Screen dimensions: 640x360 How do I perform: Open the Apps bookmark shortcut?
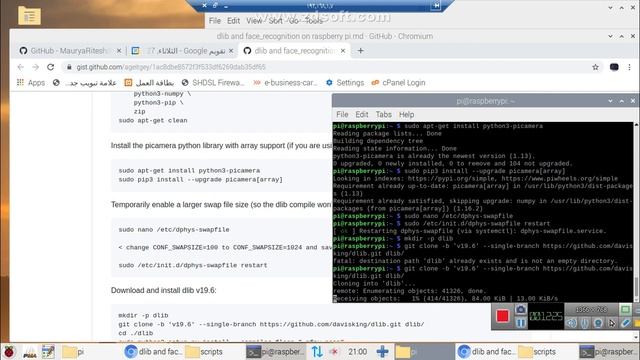31,82
